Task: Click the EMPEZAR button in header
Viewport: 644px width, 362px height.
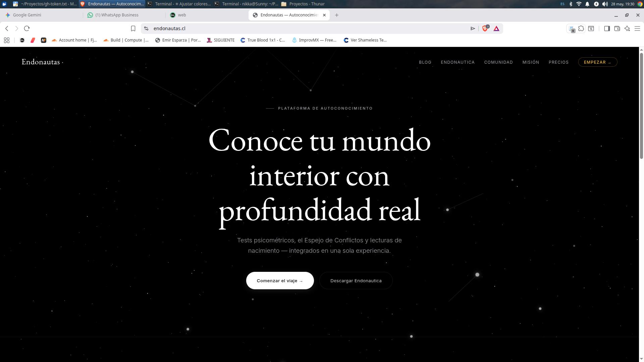Action: pos(597,62)
